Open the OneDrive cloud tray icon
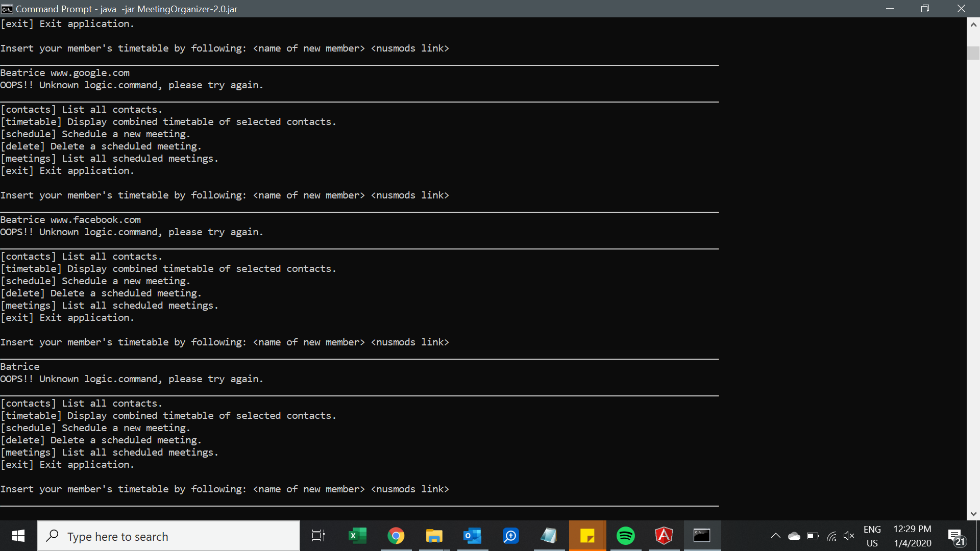The image size is (980, 551). 794,536
